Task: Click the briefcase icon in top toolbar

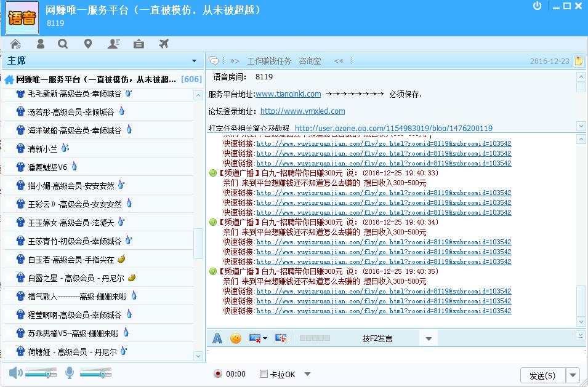Action: coord(138,44)
